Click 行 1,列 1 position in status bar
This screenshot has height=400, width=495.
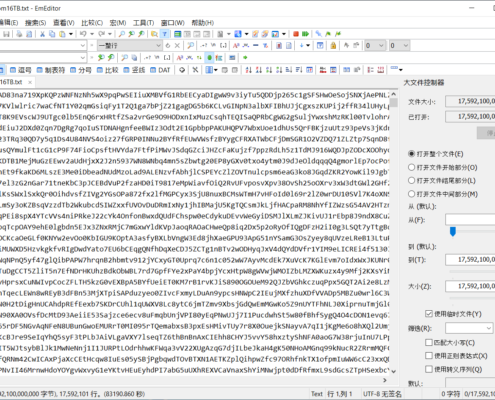tap(340, 394)
